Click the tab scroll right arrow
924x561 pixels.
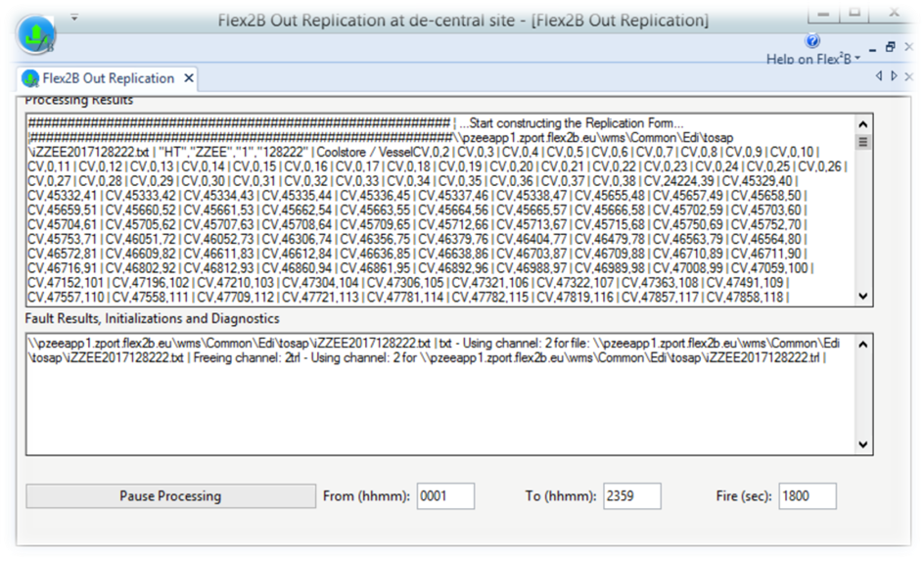894,76
